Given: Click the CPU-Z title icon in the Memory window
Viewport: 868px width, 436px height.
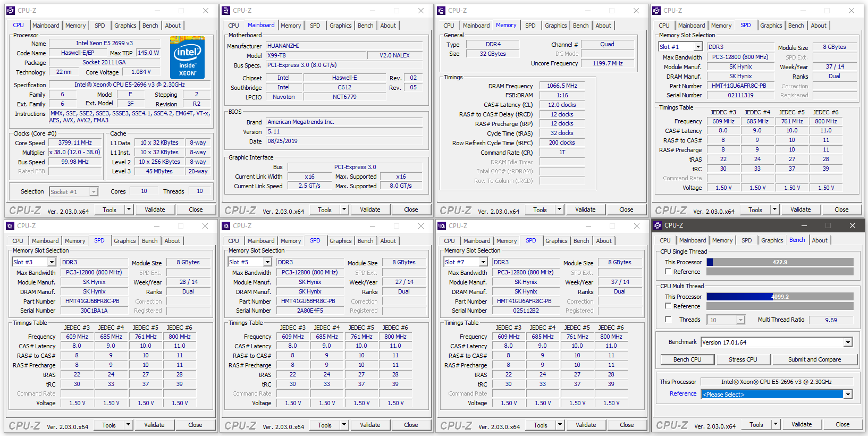Looking at the screenshot, I should [x=441, y=11].
